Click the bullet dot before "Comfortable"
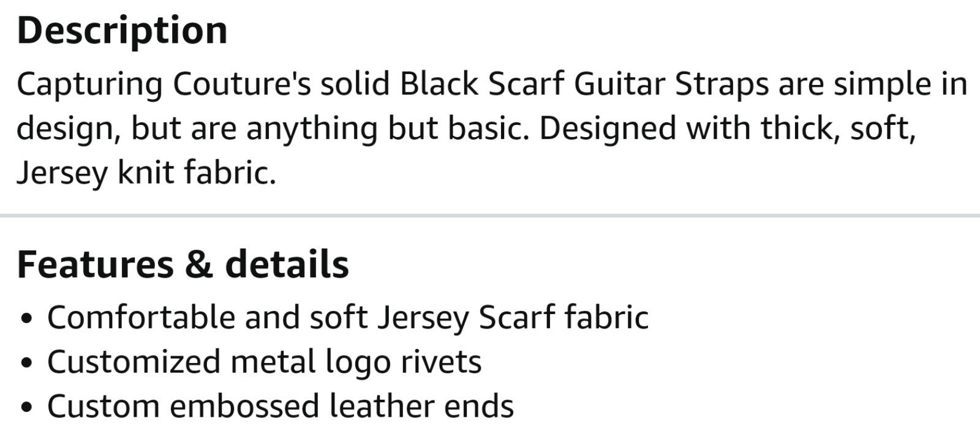980x437 pixels. click(x=25, y=319)
